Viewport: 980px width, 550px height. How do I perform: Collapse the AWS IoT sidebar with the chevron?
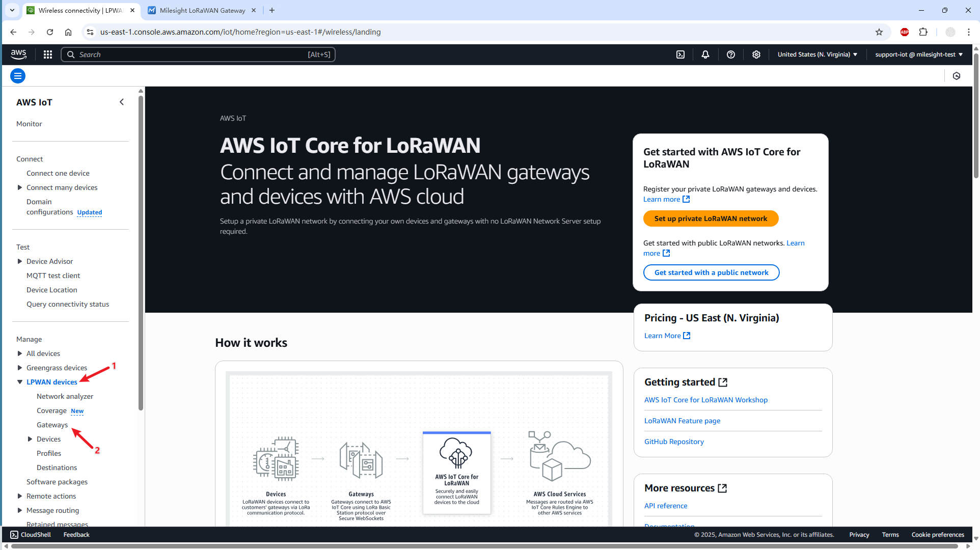122,102
